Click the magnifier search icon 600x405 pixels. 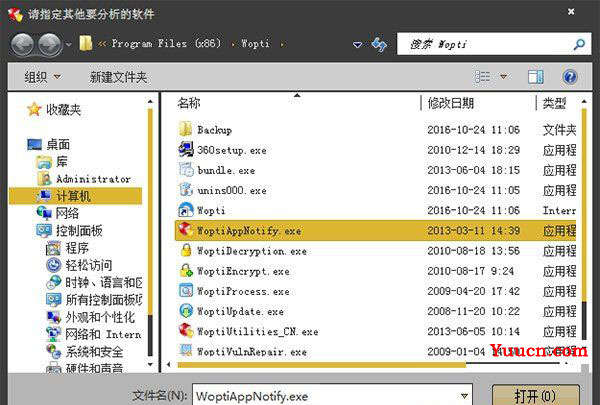[579, 44]
